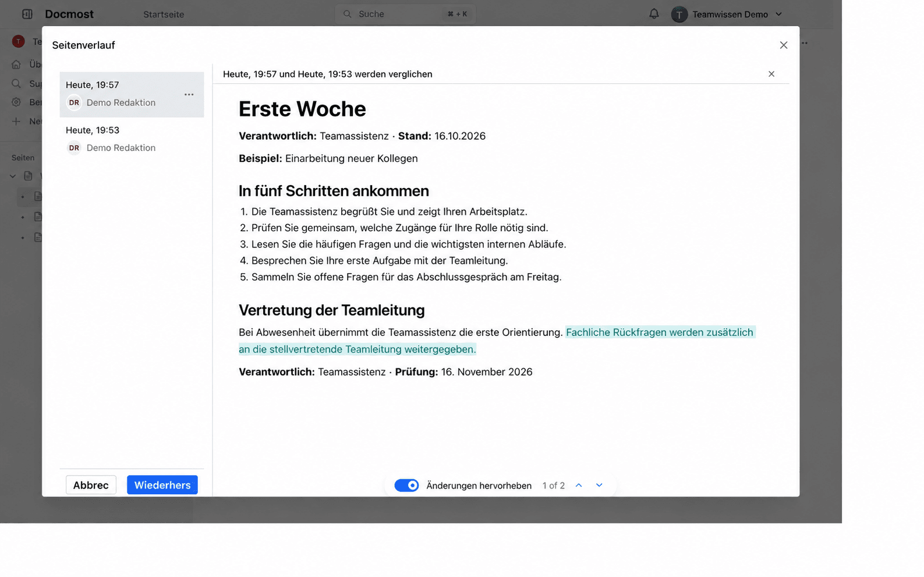Open the Teamwissen Demo account menu
This screenshot has height=577, width=924.
[x=727, y=14]
